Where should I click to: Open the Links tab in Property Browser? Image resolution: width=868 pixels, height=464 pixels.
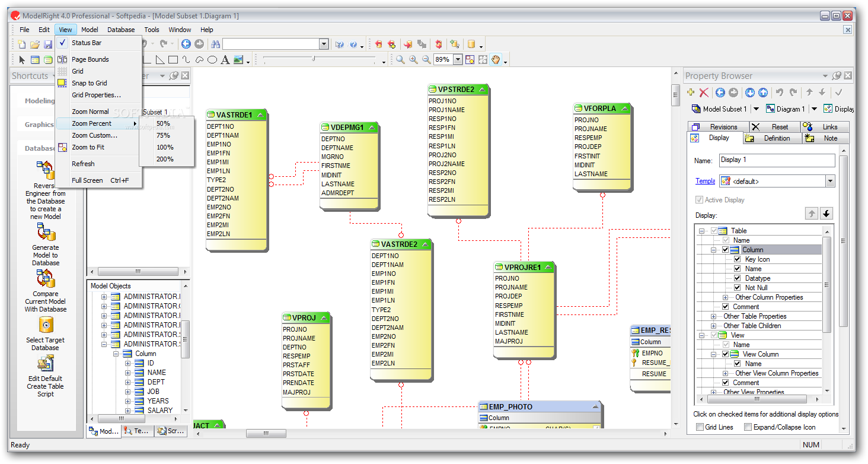pyautogui.click(x=825, y=127)
